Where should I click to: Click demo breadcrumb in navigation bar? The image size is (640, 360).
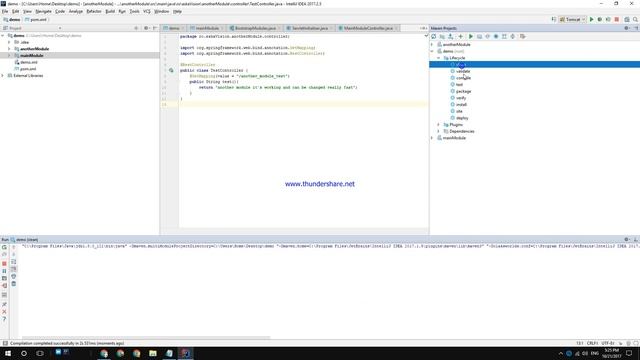tap(12, 20)
